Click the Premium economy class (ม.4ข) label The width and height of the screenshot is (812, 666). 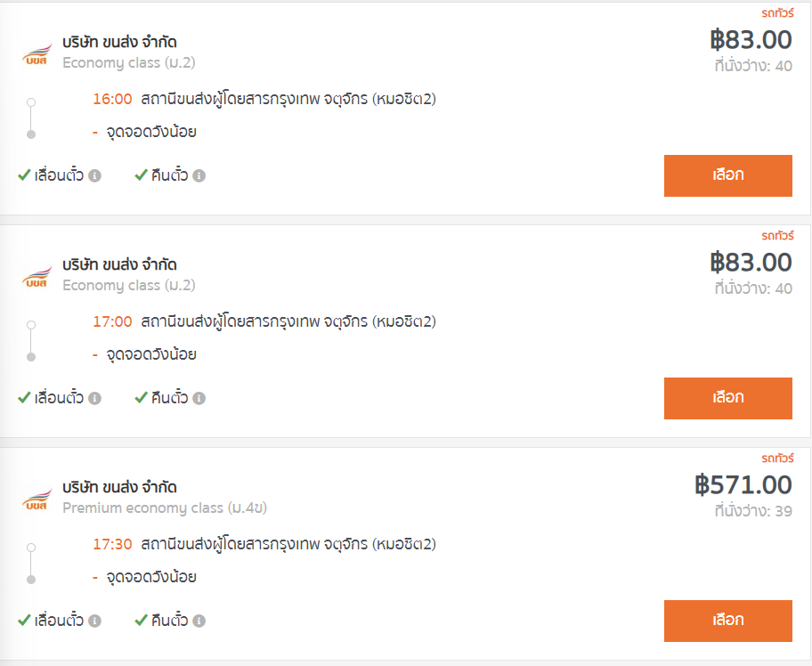click(165, 508)
